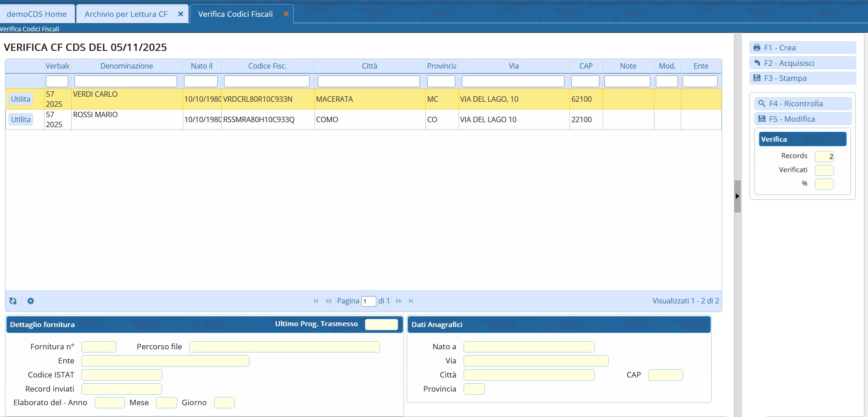
Task: Open Archivio per Lettura CF tab
Action: pos(126,14)
